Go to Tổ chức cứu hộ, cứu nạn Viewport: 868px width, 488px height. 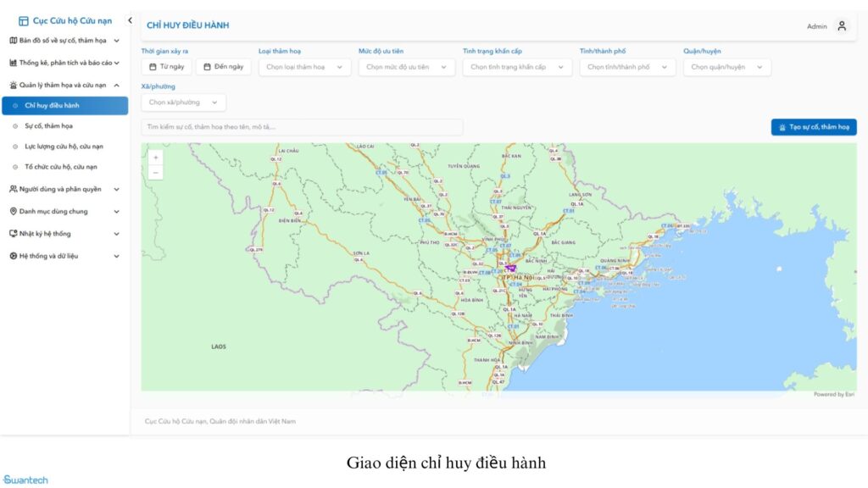click(60, 167)
